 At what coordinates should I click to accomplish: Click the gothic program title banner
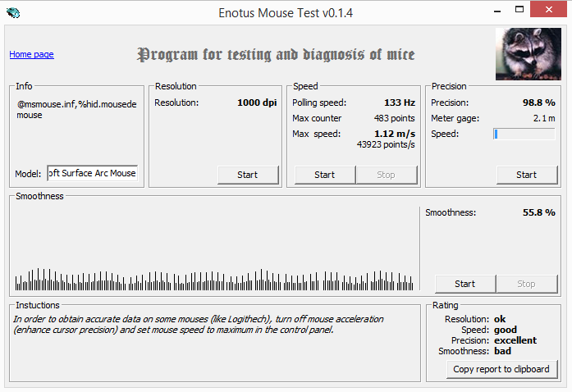(276, 54)
